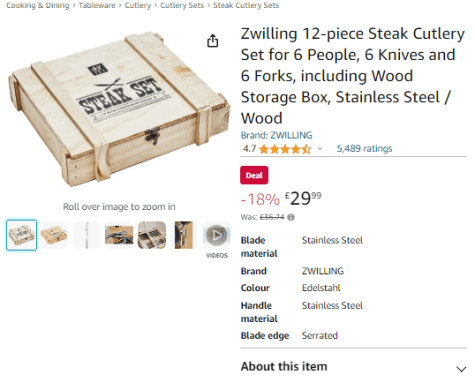Select the fifth box interior thumbnail
This screenshot has height=382, width=475.
point(152,235)
